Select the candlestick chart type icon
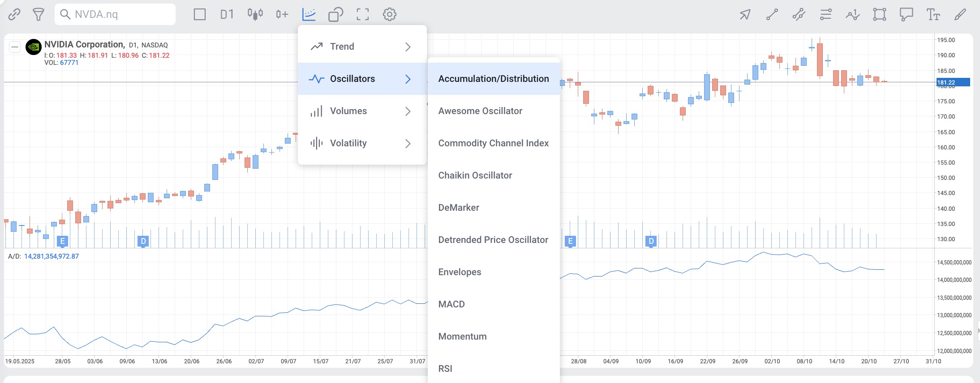This screenshot has height=383, width=980. tap(255, 14)
